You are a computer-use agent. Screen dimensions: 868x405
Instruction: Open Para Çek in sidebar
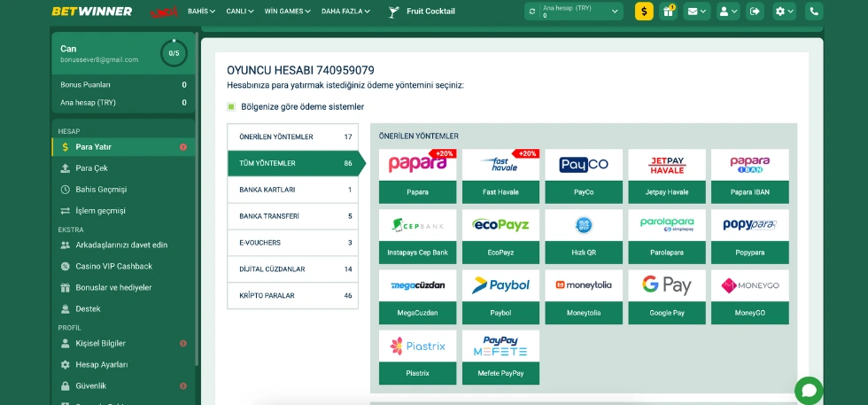91,168
